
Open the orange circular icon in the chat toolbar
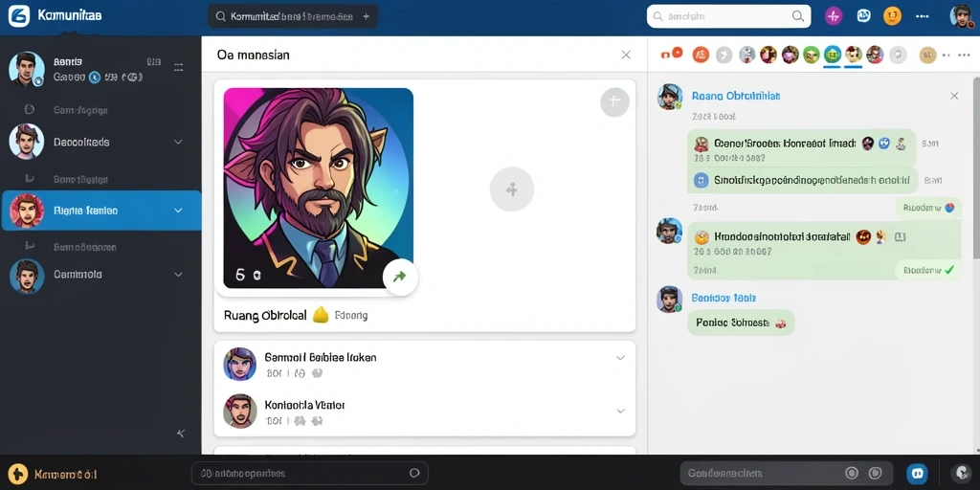click(701, 55)
